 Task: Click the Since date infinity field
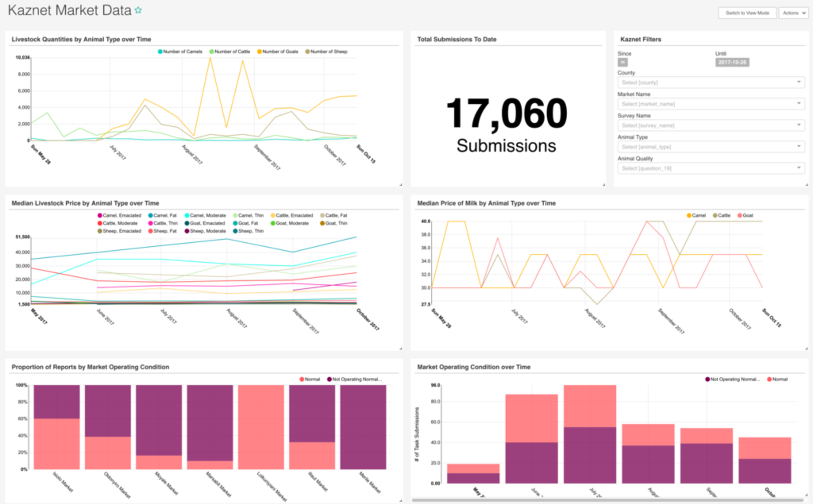point(623,62)
